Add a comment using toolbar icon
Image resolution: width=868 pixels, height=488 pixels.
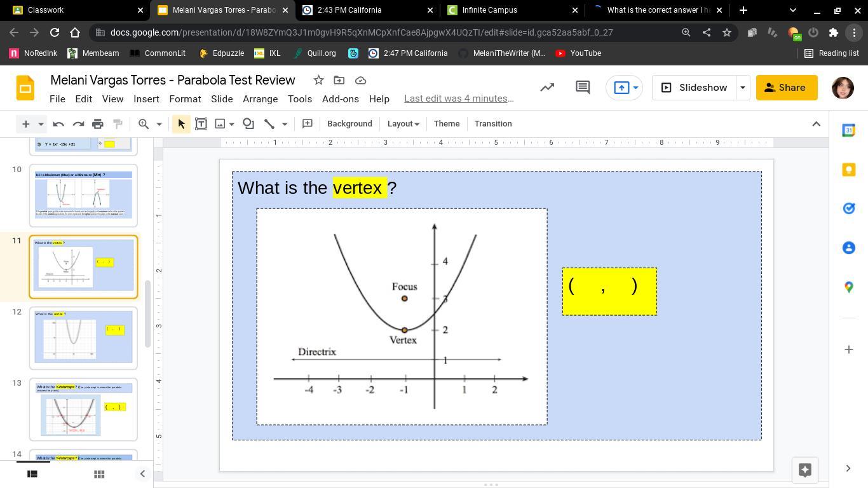(307, 124)
